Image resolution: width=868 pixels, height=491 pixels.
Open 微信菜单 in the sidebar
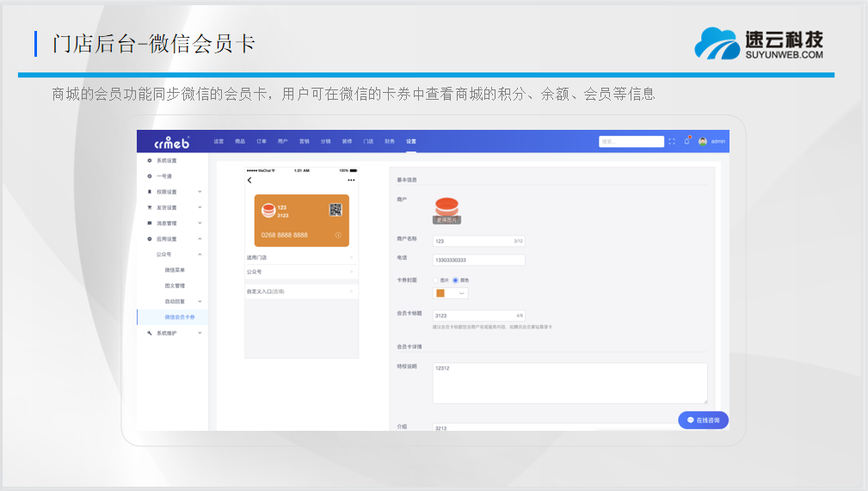click(175, 270)
